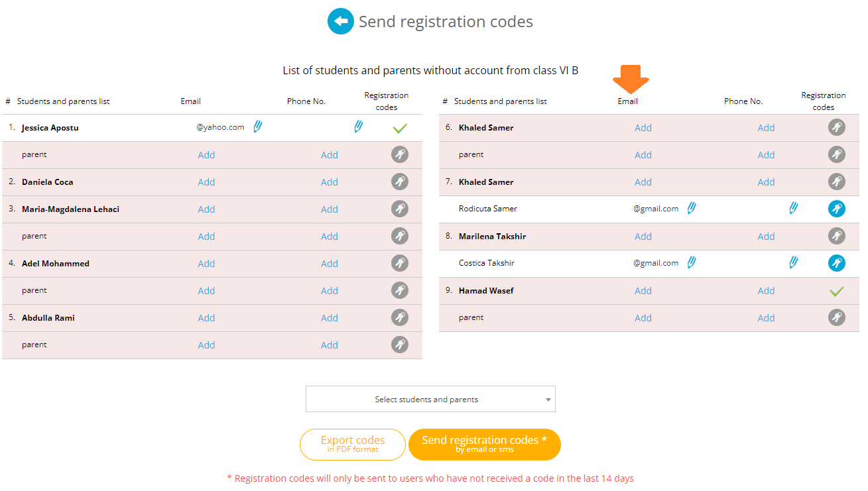Edit Jessica Apostu's email with the pencil icon
This screenshot has width=868, height=491.
point(258,127)
